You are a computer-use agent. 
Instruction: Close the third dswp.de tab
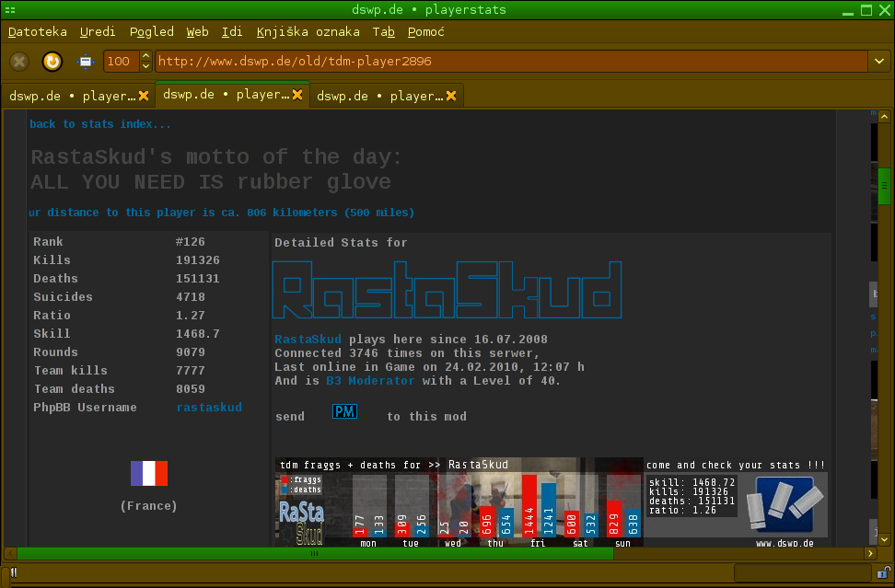coord(451,96)
